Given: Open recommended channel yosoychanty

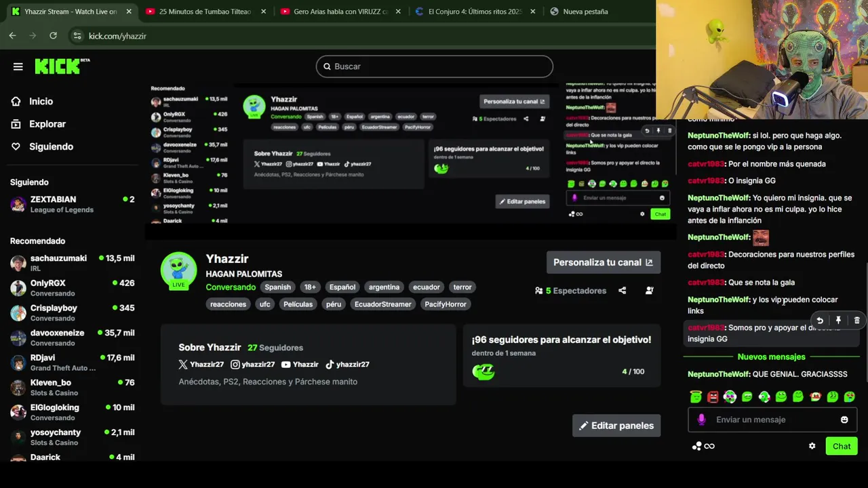Looking at the screenshot, I should pos(72,437).
